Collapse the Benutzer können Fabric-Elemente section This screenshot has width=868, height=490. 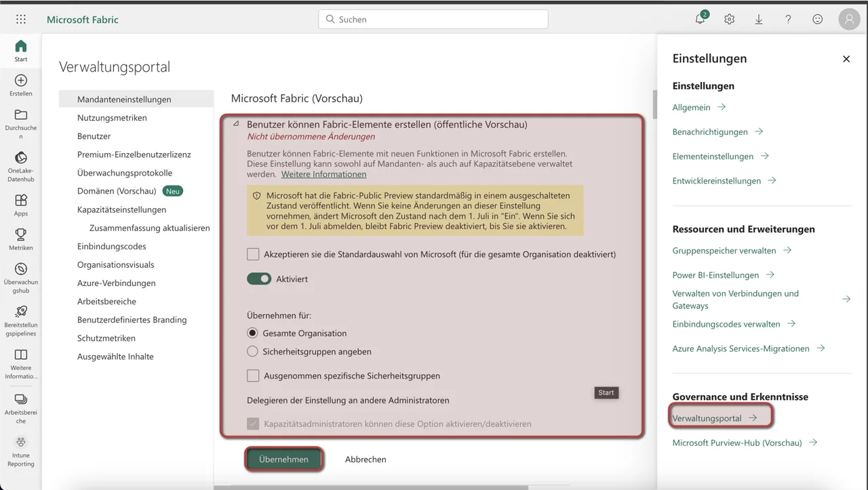(235, 124)
